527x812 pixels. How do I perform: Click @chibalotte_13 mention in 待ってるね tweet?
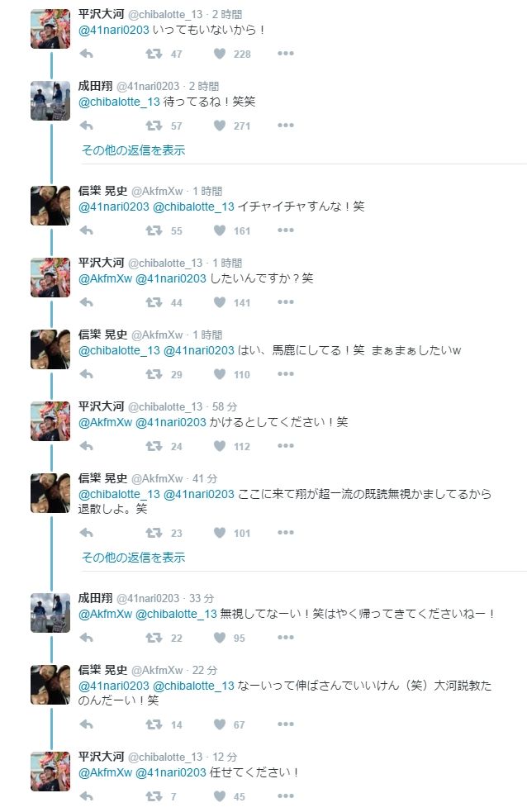(119, 102)
